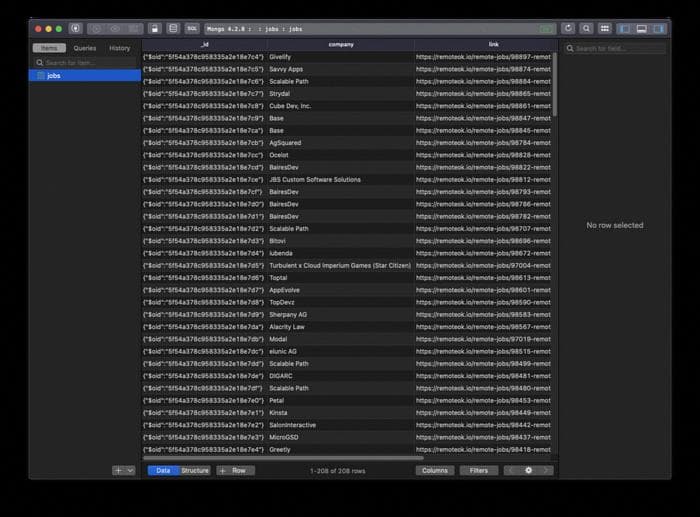This screenshot has height=517, width=700.
Task: Open the database selector icon
Action: coord(173,29)
